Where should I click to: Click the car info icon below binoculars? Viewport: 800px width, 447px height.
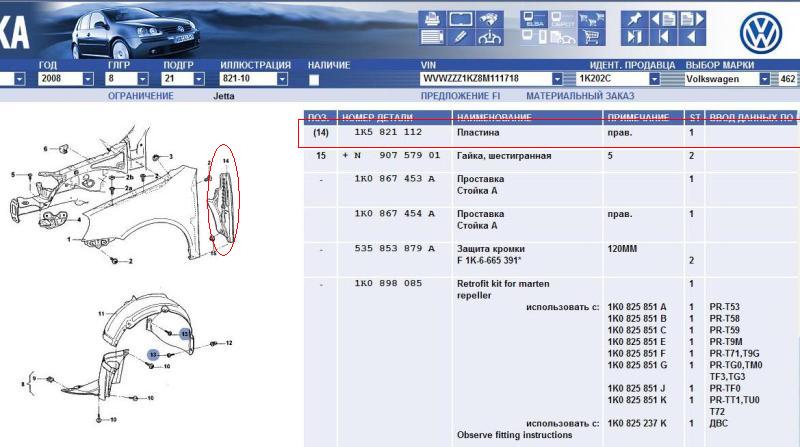(x=489, y=37)
